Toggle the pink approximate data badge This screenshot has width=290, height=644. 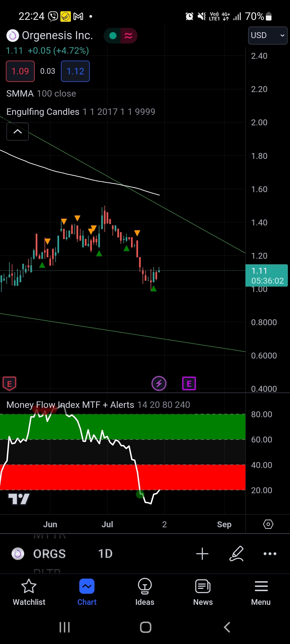[128, 36]
